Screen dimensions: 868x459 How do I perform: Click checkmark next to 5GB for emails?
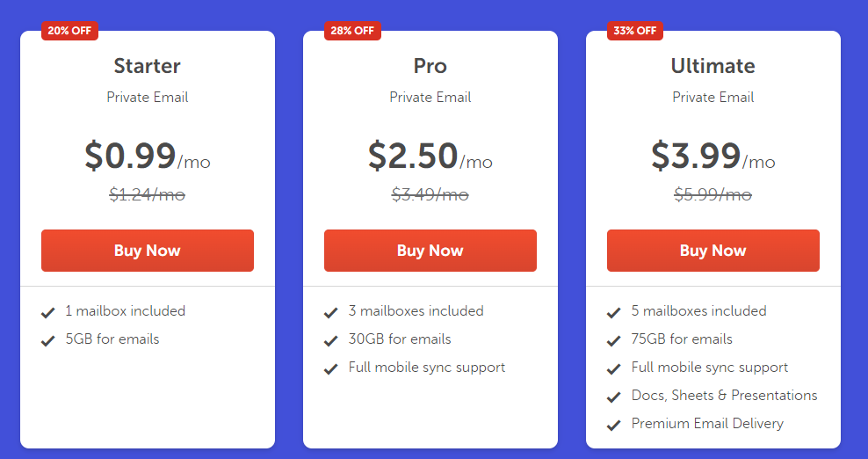(x=48, y=340)
